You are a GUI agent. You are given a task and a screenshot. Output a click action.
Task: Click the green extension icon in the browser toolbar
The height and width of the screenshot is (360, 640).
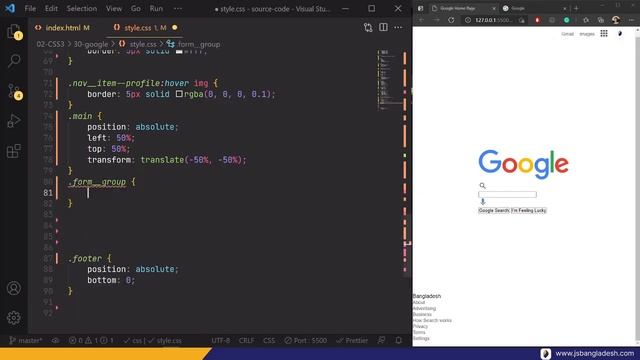click(x=567, y=20)
